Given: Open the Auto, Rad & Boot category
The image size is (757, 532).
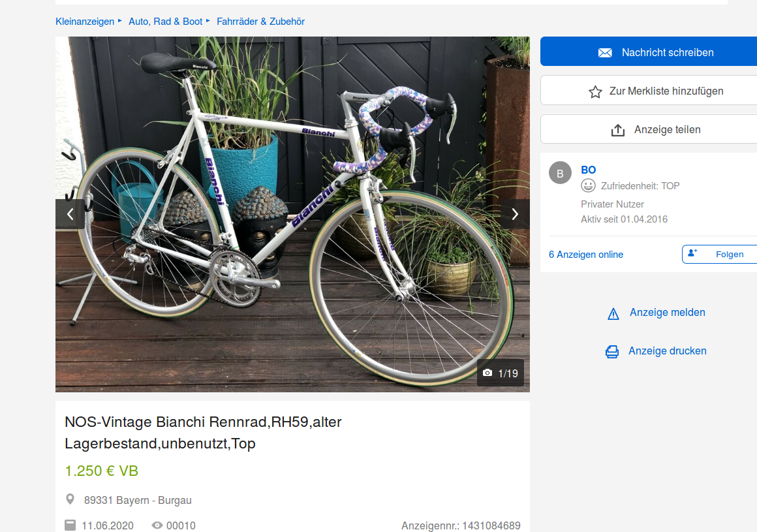Looking at the screenshot, I should [165, 22].
